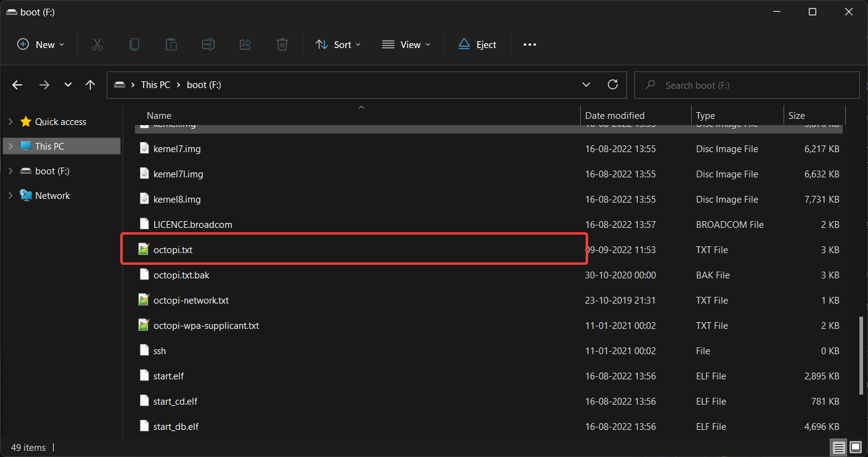Viewport: 868px width, 457px height.
Task: Click boot (F:) in the address breadcrumb
Action: [204, 85]
